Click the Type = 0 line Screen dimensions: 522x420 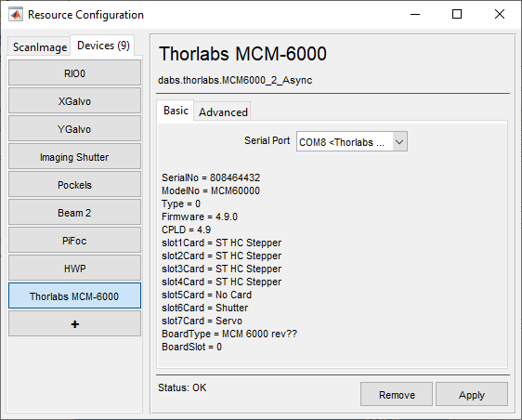click(x=181, y=203)
